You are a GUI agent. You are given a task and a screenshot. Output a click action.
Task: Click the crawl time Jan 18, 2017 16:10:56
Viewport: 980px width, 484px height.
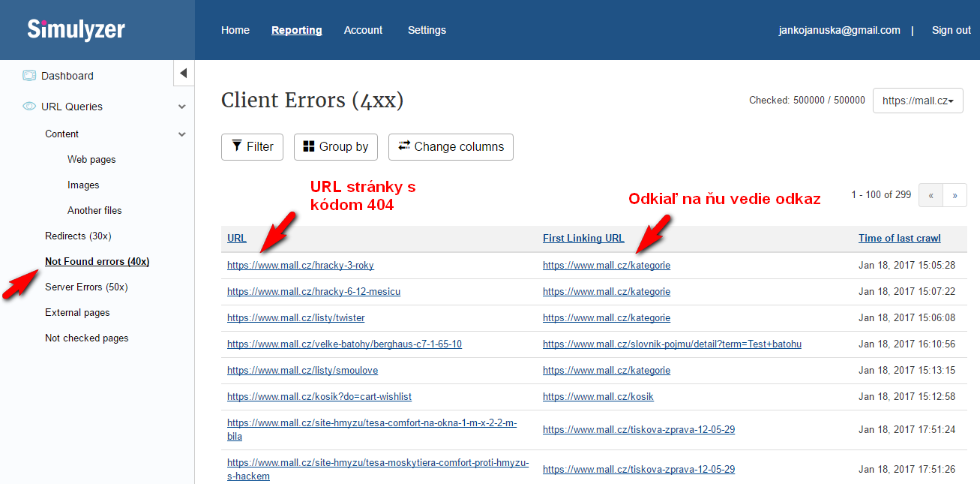click(907, 344)
